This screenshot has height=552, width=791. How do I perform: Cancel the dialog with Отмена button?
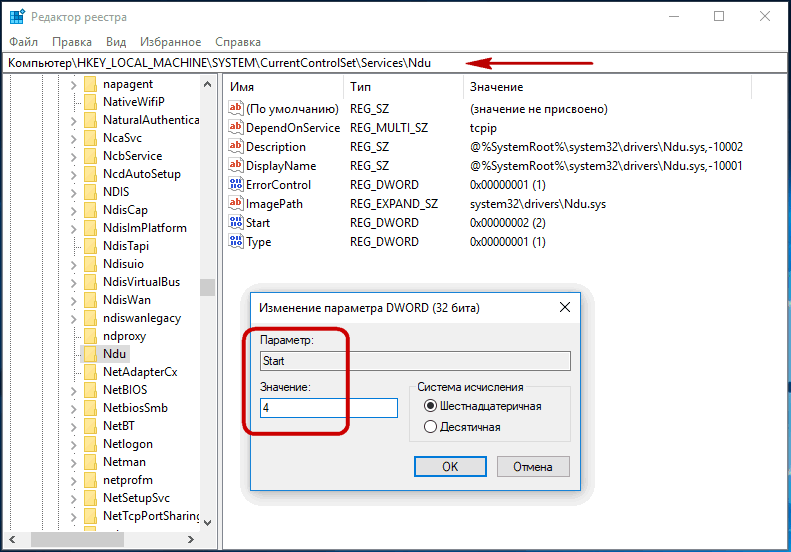[x=533, y=467]
